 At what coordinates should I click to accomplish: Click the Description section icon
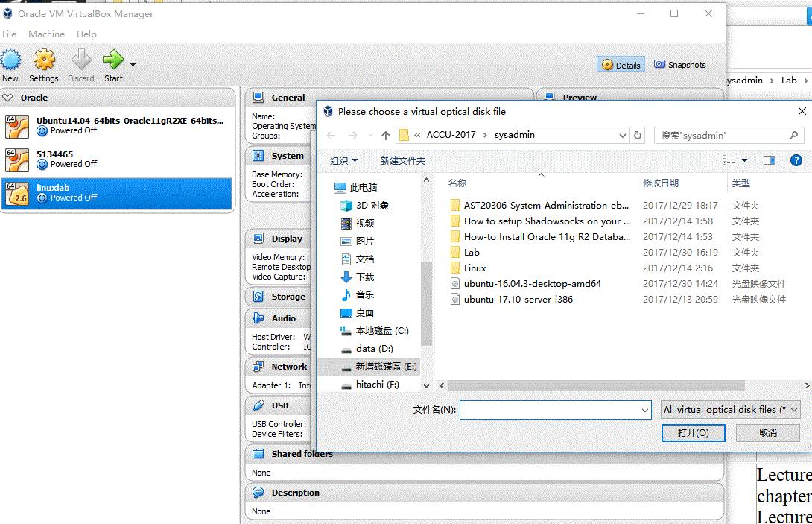pyautogui.click(x=258, y=493)
